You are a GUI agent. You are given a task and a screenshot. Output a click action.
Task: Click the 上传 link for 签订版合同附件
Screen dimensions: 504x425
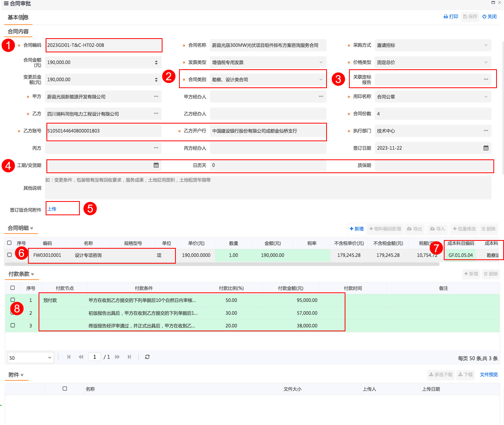coord(52,209)
